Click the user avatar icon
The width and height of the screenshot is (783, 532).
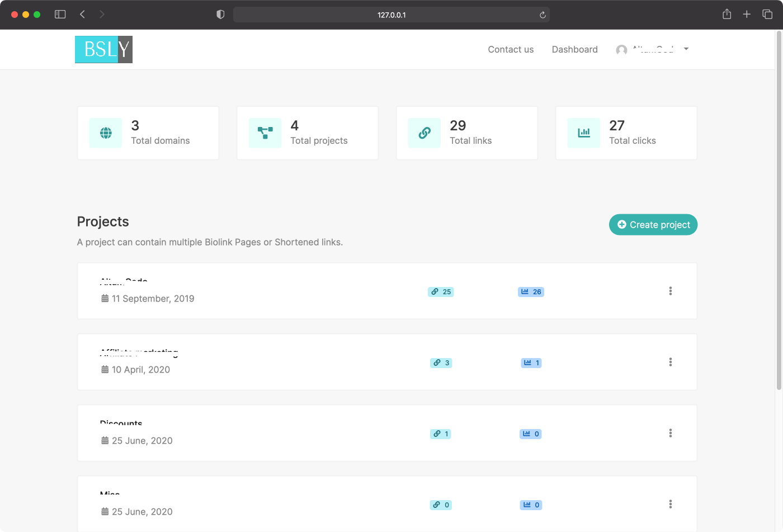pyautogui.click(x=621, y=50)
